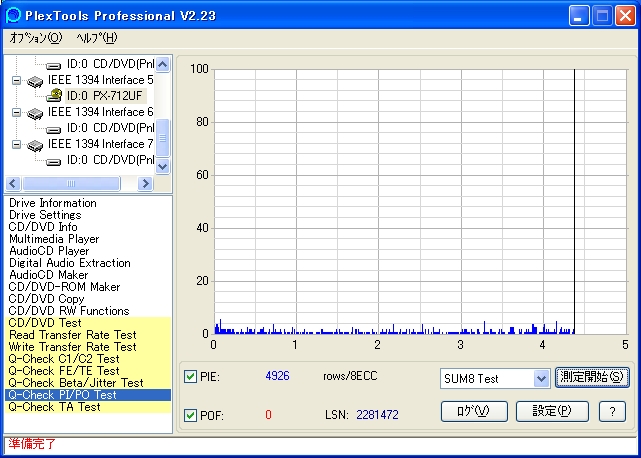Click drive icon under IEEE 1394 Interface 6
This screenshot has height=458, width=641.
pos(54,130)
